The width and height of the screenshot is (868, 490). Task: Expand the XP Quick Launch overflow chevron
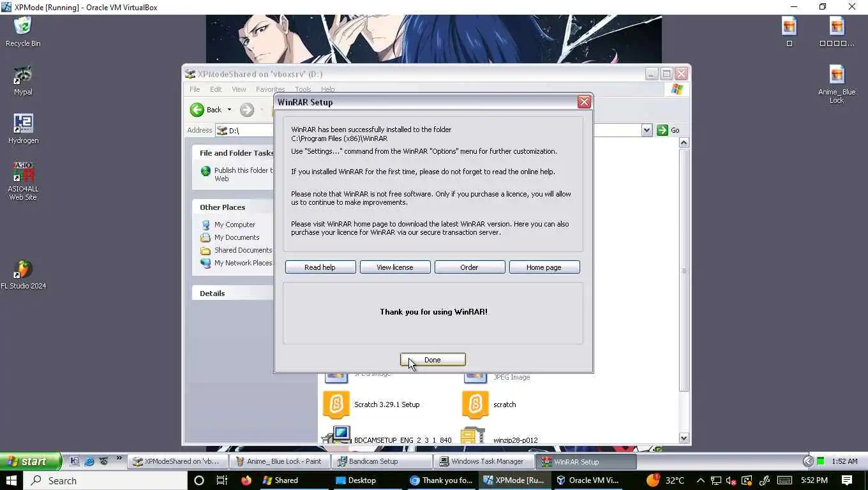tap(119, 459)
